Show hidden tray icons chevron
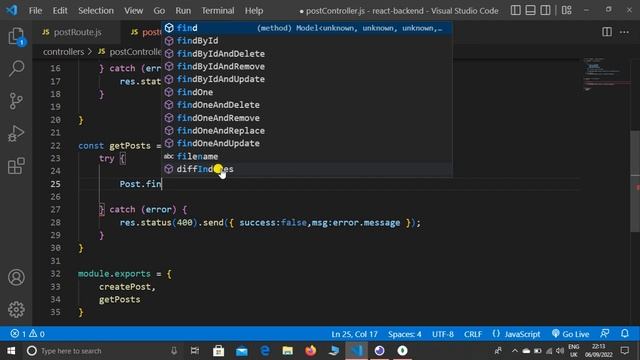 (515, 351)
